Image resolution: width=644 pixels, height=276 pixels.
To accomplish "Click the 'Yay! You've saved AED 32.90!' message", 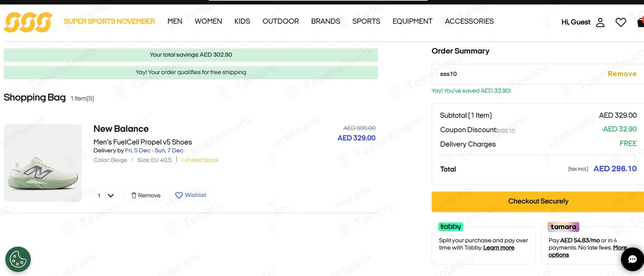I will click(x=471, y=91).
